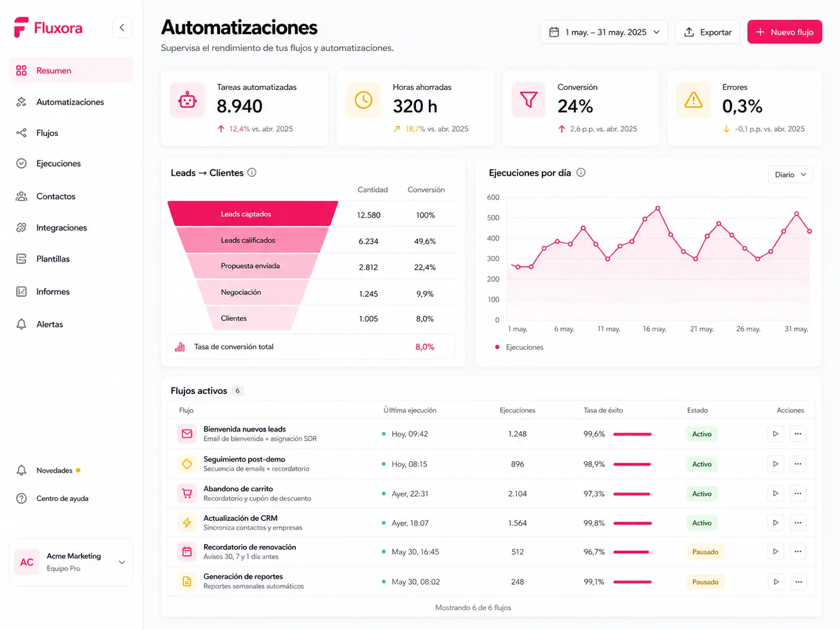
Task: Click the calendar icon of Recordatorio de renovación
Action: tap(187, 552)
